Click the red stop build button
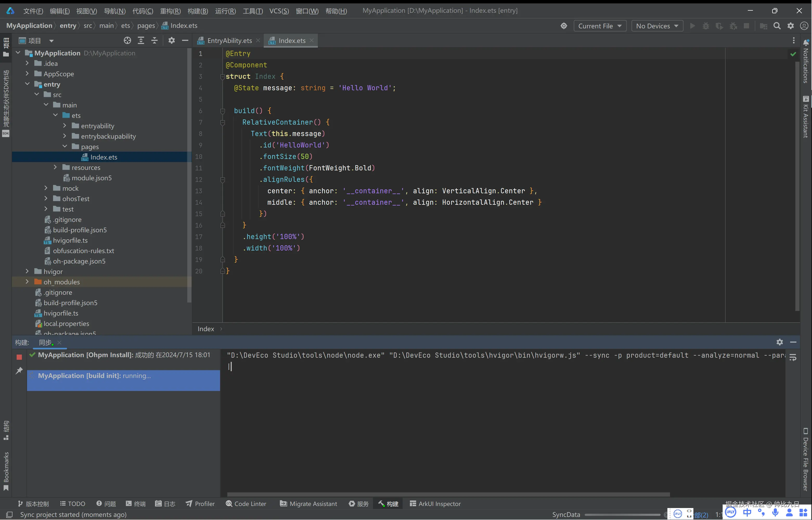812x520 pixels. 19,357
